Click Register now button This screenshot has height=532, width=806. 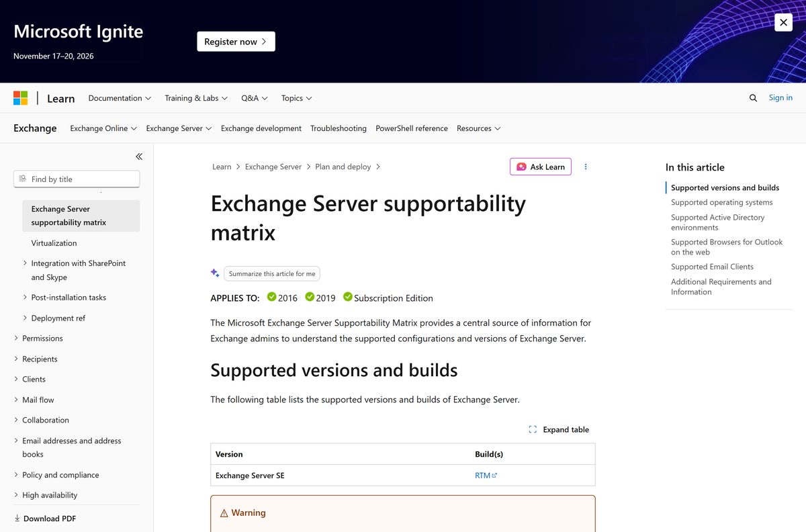click(x=236, y=42)
